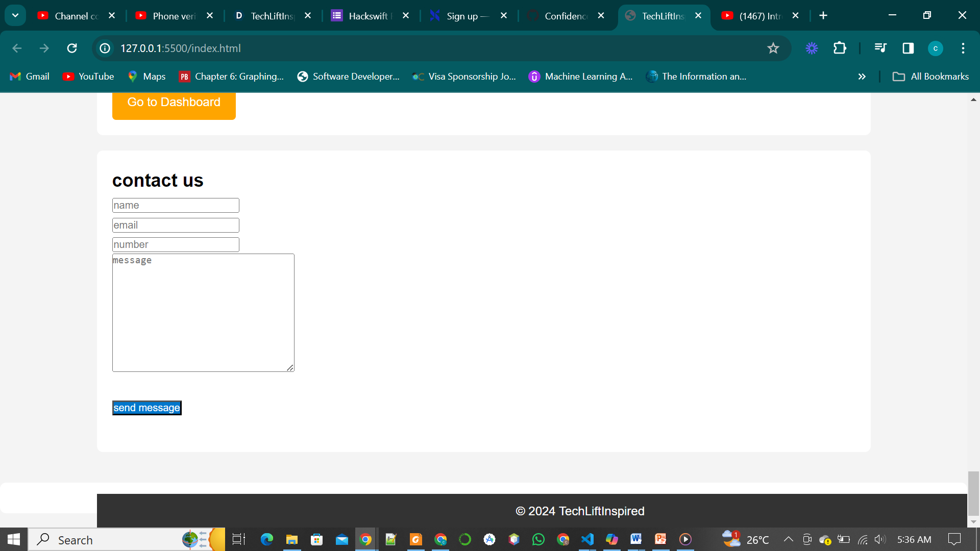Click the page vertical scrollbar thumb
Viewport: 980px width, 551px height.
(x=973, y=492)
